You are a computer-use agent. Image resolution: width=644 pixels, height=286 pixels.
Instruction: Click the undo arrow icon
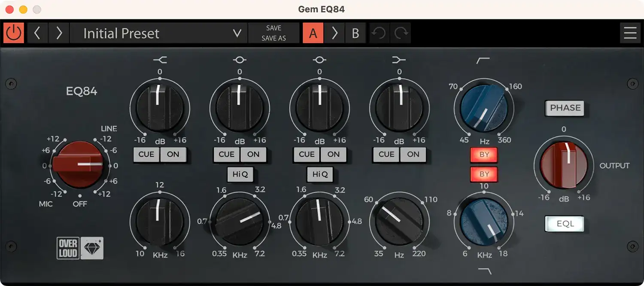(379, 33)
